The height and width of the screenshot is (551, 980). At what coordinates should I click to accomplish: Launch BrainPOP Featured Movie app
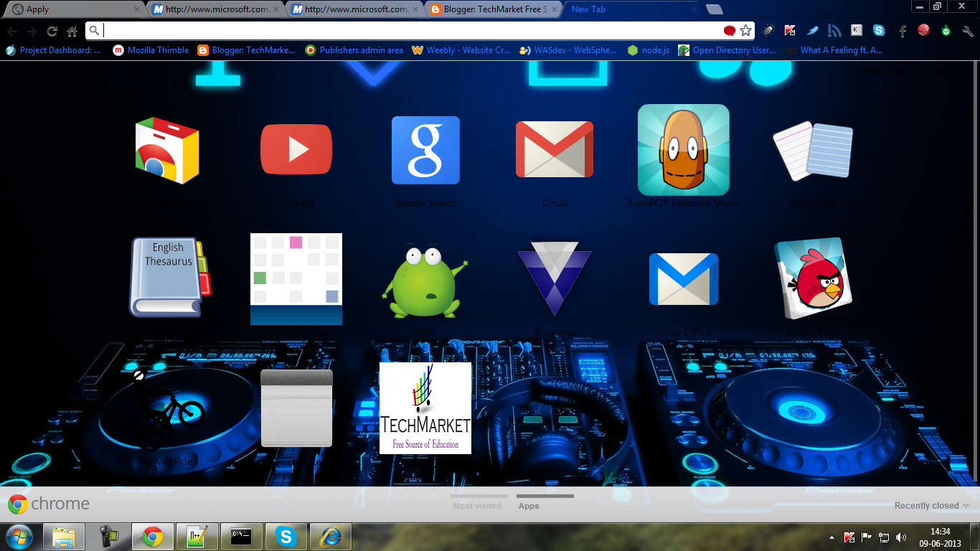684,150
